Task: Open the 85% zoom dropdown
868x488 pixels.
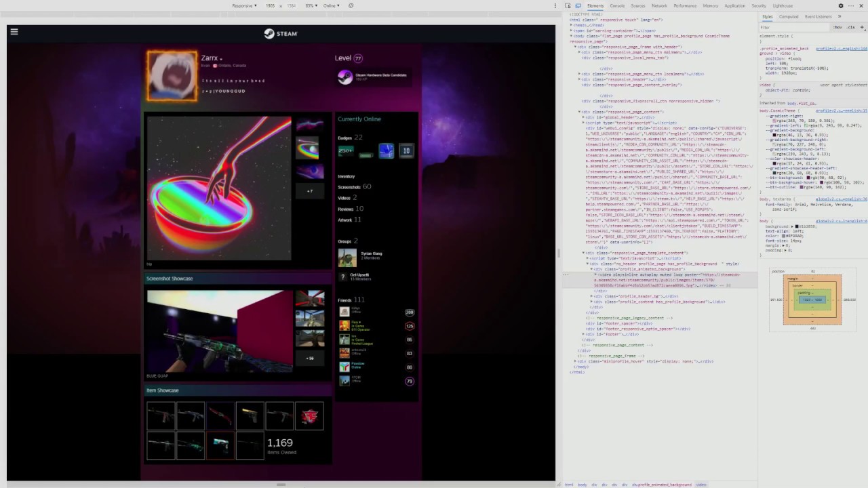Action: 311,5
